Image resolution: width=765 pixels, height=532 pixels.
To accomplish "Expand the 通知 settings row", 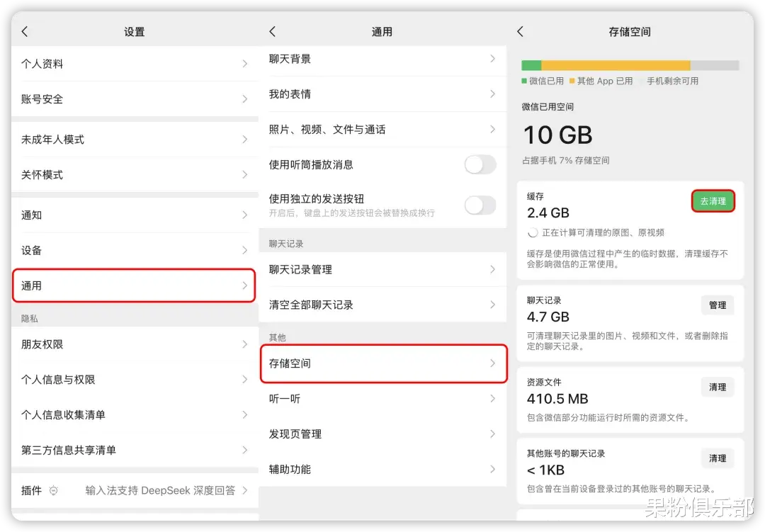I will tap(134, 215).
